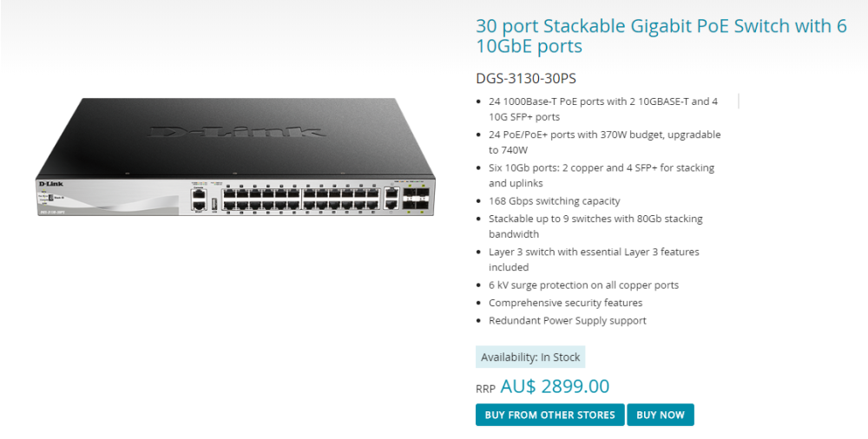Click the 6 kV surge protection bullet
Image resolution: width=868 pixels, height=439 pixels.
583,285
